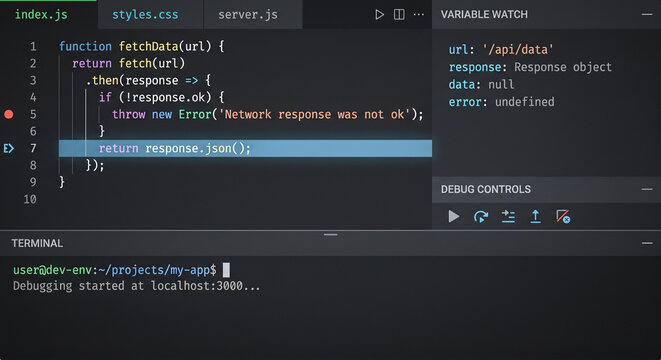Select the url watch variable row

501,50
